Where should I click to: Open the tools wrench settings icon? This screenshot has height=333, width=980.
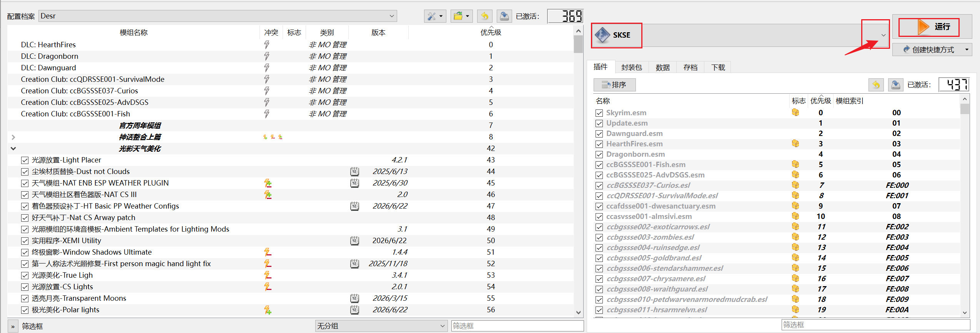tap(431, 16)
